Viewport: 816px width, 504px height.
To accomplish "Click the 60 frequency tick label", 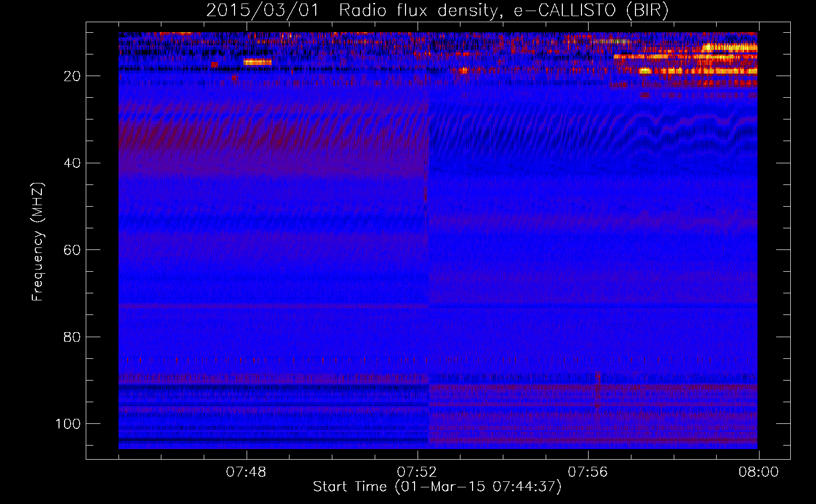I will 72,250.
